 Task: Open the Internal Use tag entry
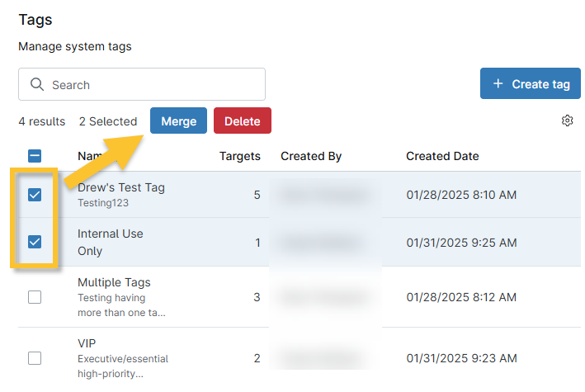(110, 234)
